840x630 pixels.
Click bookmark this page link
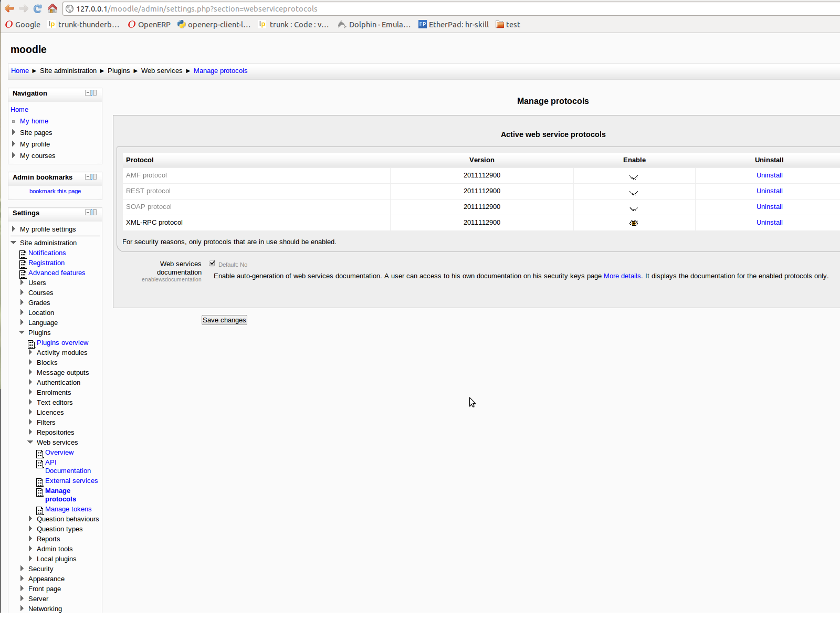click(55, 191)
